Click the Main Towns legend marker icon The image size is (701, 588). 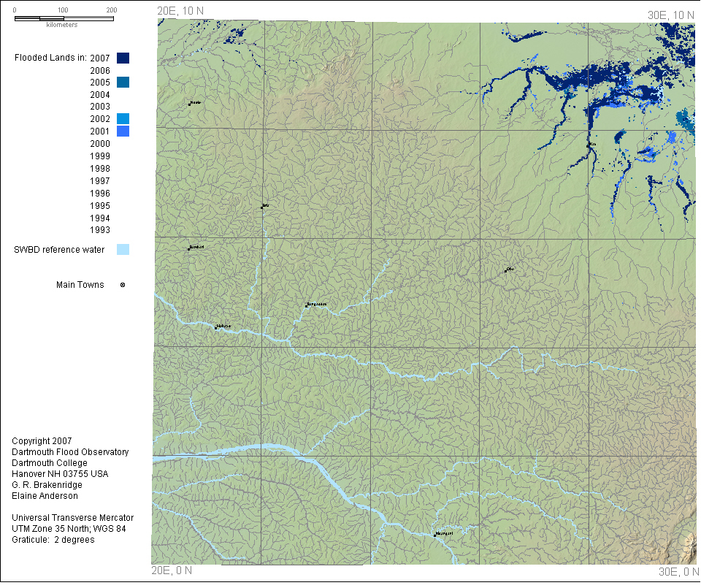point(122,285)
